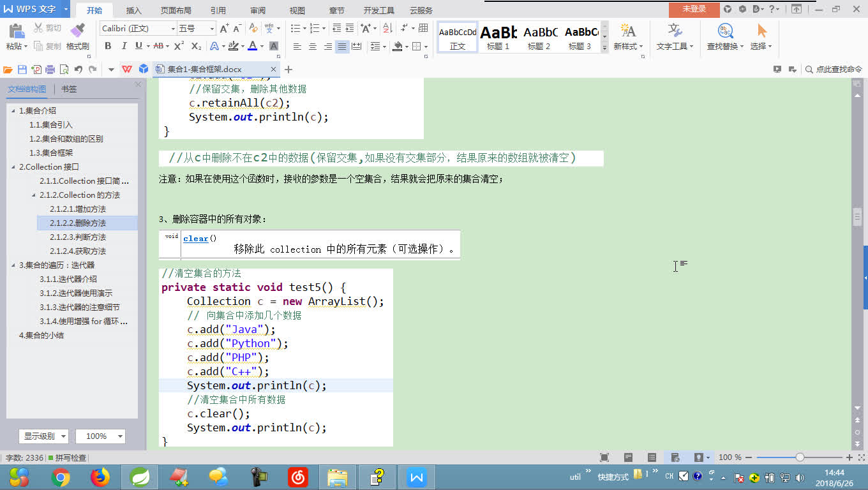Viewport: 868px width, 490px height.
Task: Open the font color dropdown arrow
Action: tap(262, 46)
